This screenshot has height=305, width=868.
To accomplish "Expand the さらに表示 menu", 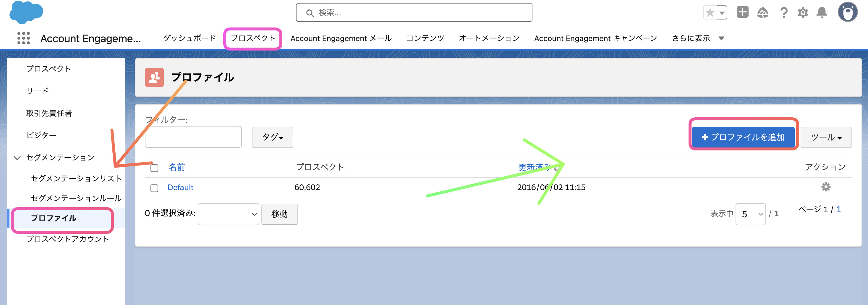I will 698,38.
